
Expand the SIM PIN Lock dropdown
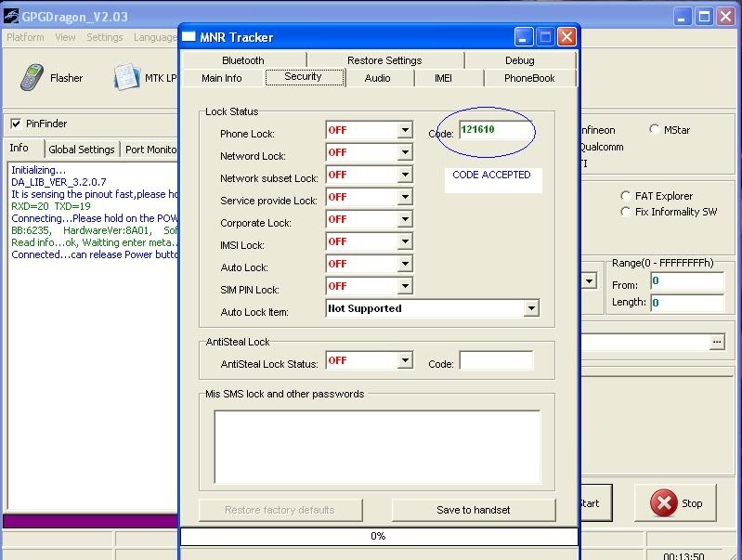[405, 285]
